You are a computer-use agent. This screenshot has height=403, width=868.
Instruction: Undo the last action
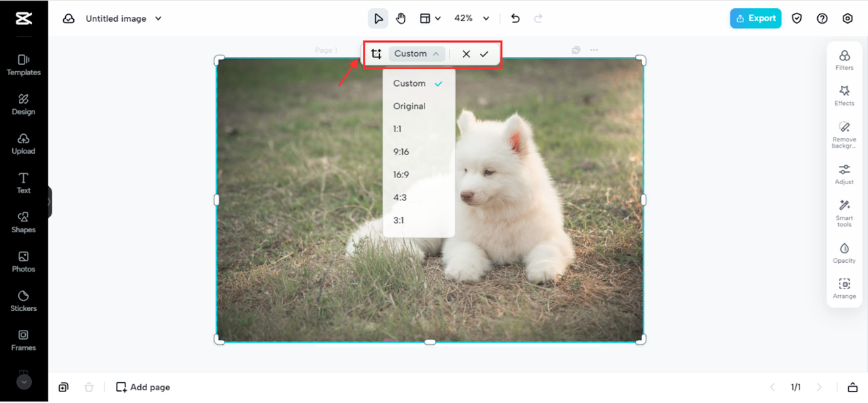515,18
